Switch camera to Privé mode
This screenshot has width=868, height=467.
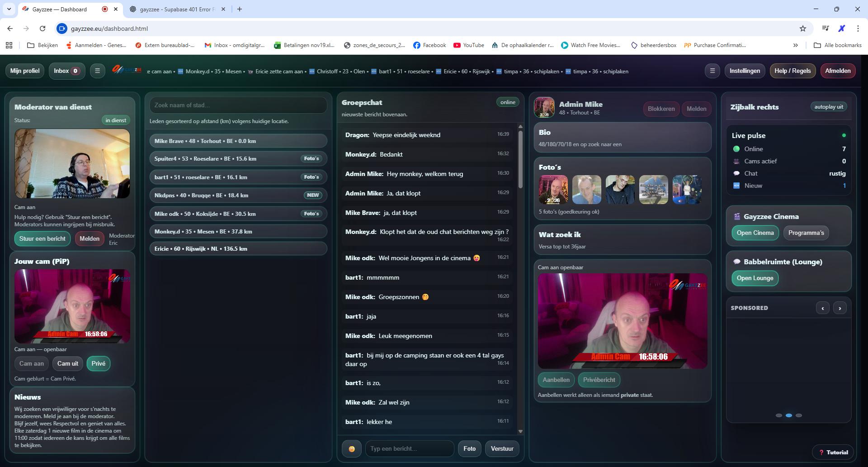pyautogui.click(x=98, y=364)
